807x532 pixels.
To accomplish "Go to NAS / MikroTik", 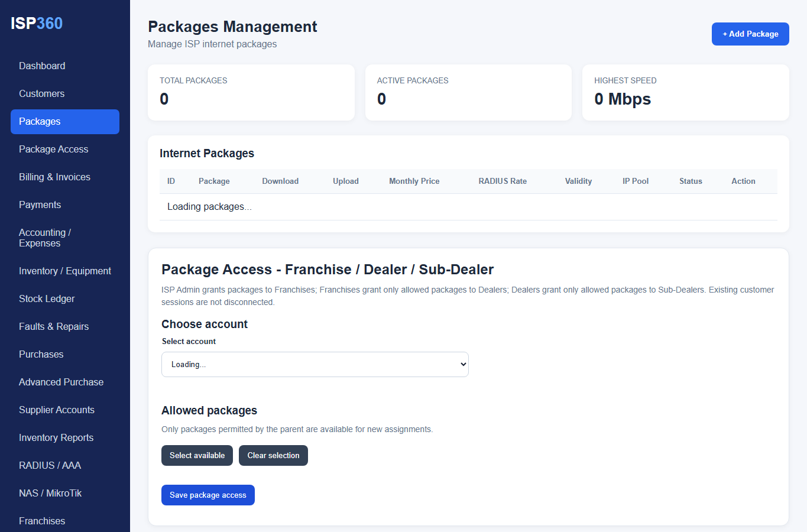I will (65, 493).
